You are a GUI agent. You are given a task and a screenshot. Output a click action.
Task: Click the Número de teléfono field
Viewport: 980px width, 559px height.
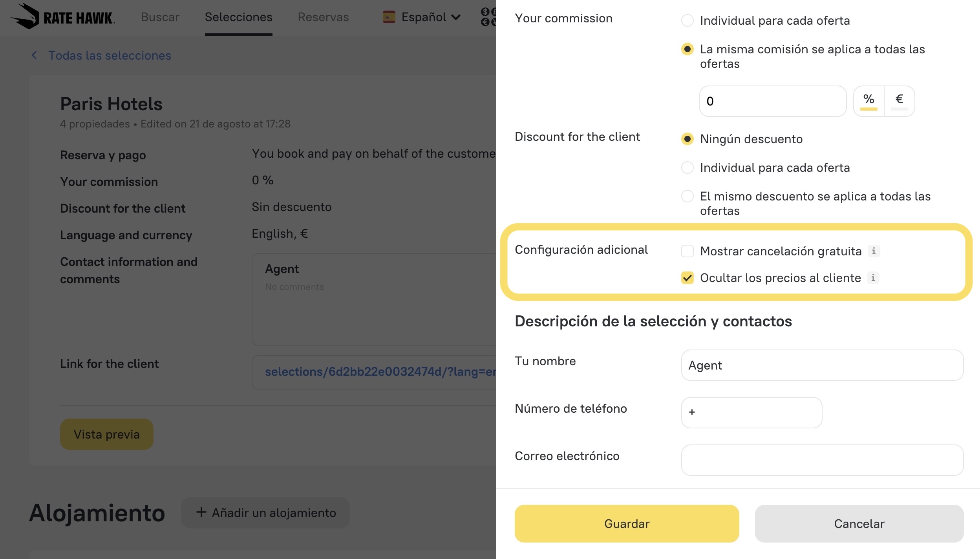[x=751, y=413]
